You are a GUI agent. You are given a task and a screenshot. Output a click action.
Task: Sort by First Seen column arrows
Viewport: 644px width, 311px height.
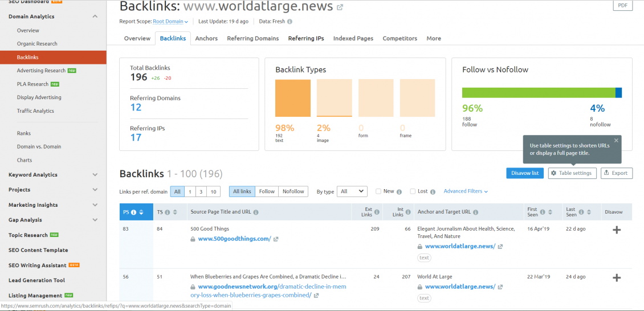[x=550, y=212]
